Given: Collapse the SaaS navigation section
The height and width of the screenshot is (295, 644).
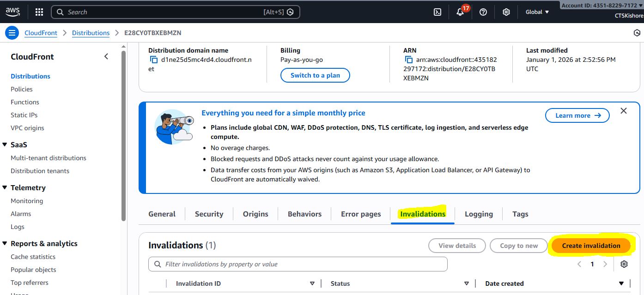Looking at the screenshot, I should (x=5, y=144).
